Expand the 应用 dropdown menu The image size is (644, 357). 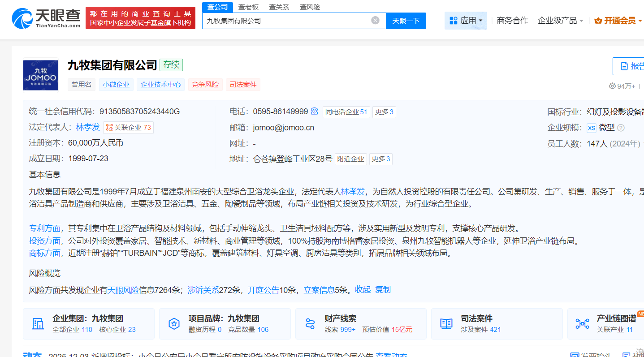tap(466, 21)
